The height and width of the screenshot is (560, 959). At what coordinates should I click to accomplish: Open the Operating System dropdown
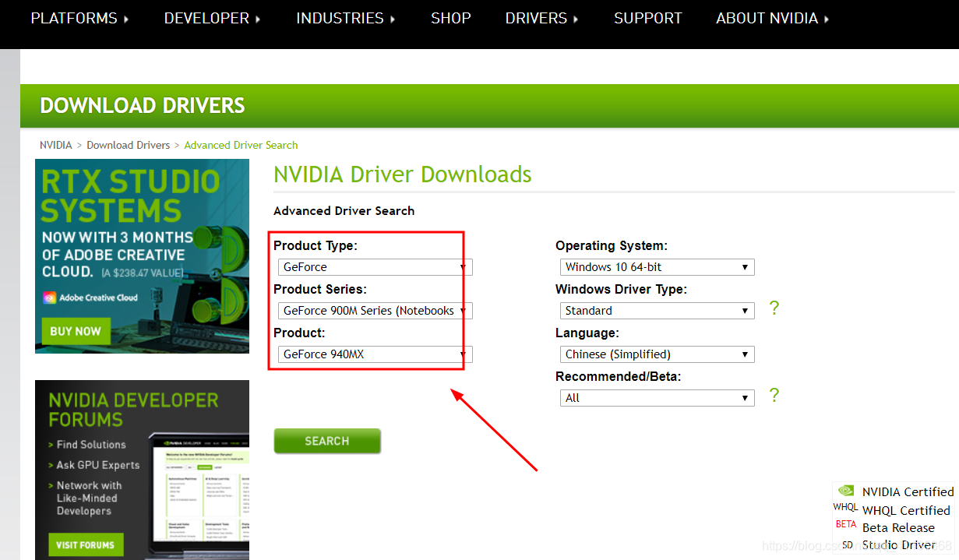pyautogui.click(x=658, y=267)
